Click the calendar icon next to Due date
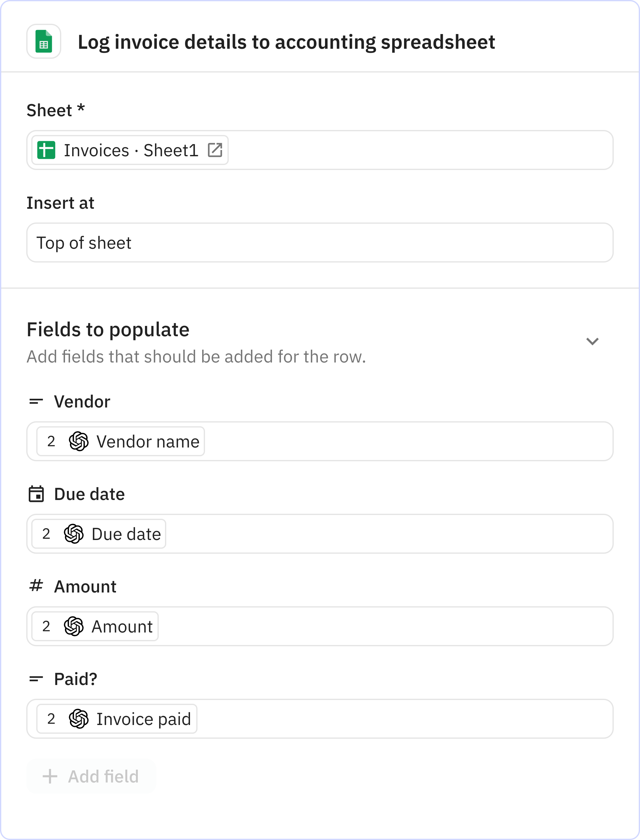Screen dimensions: 640x840 [36, 494]
